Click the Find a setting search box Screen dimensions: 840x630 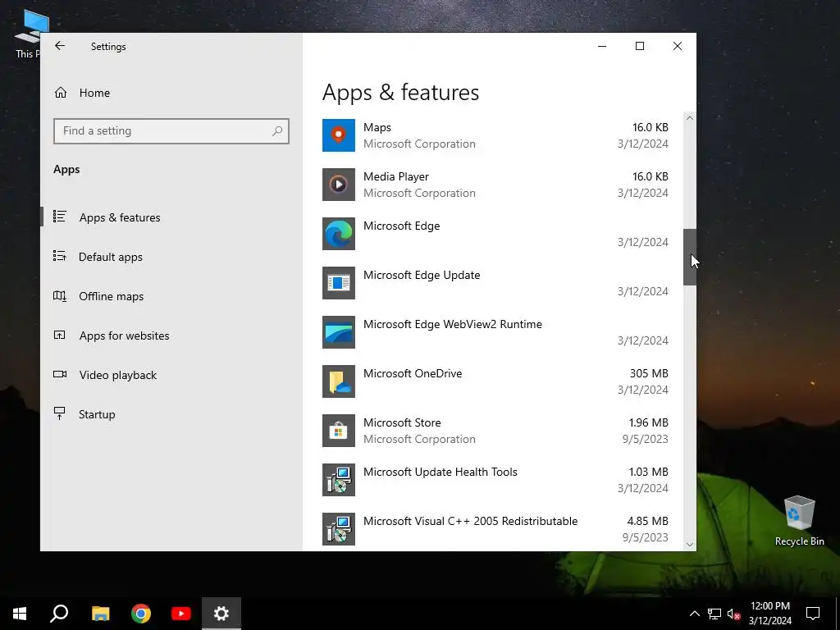coord(171,130)
